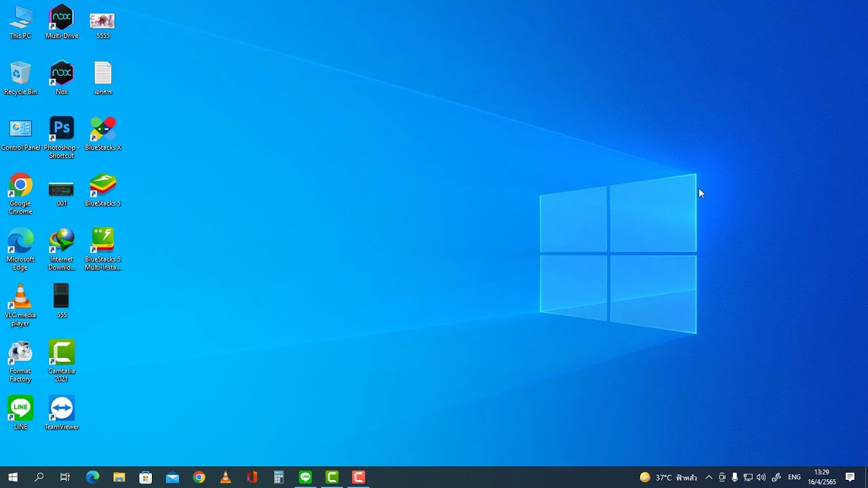Select the Photoshop shortcut on desktop

tap(62, 138)
